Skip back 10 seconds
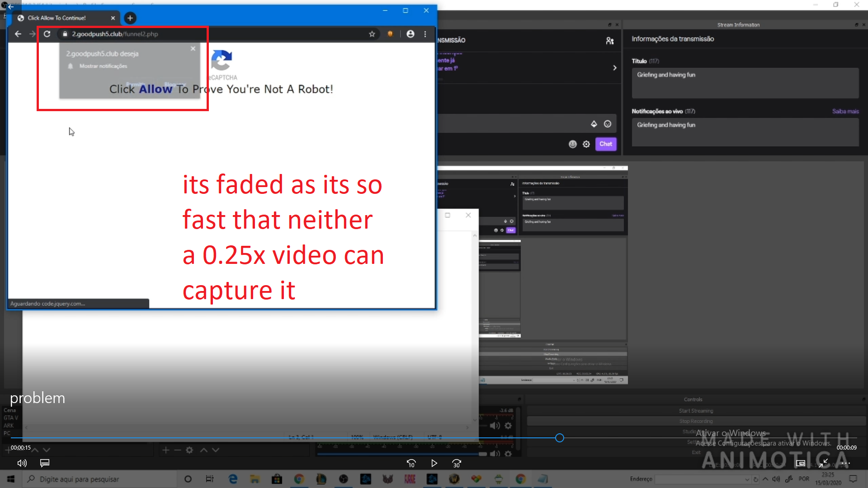 coord(411,464)
